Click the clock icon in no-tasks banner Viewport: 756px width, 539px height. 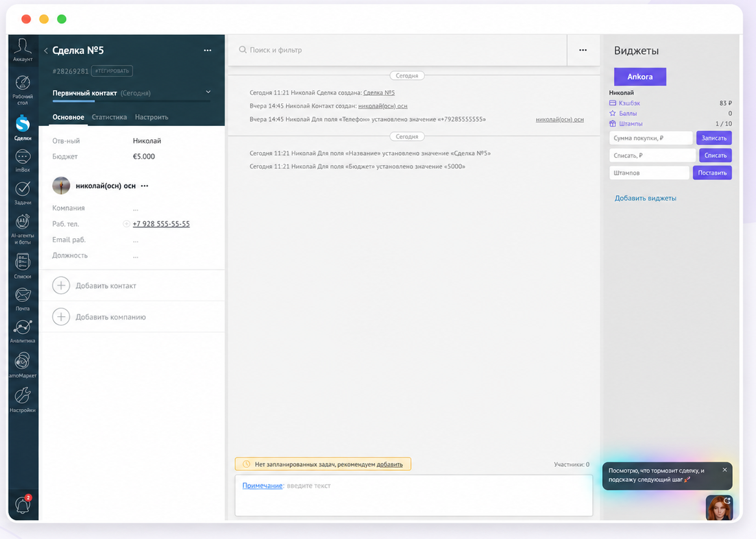(x=247, y=464)
